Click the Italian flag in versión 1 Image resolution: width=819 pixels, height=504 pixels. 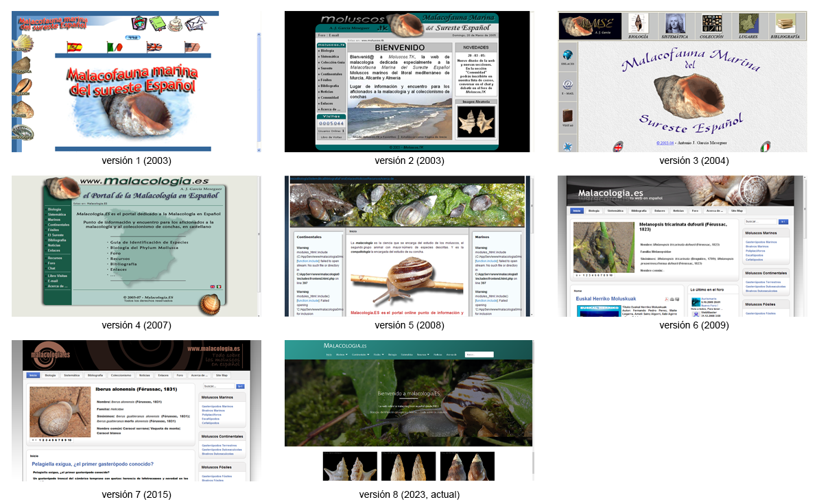[115, 47]
